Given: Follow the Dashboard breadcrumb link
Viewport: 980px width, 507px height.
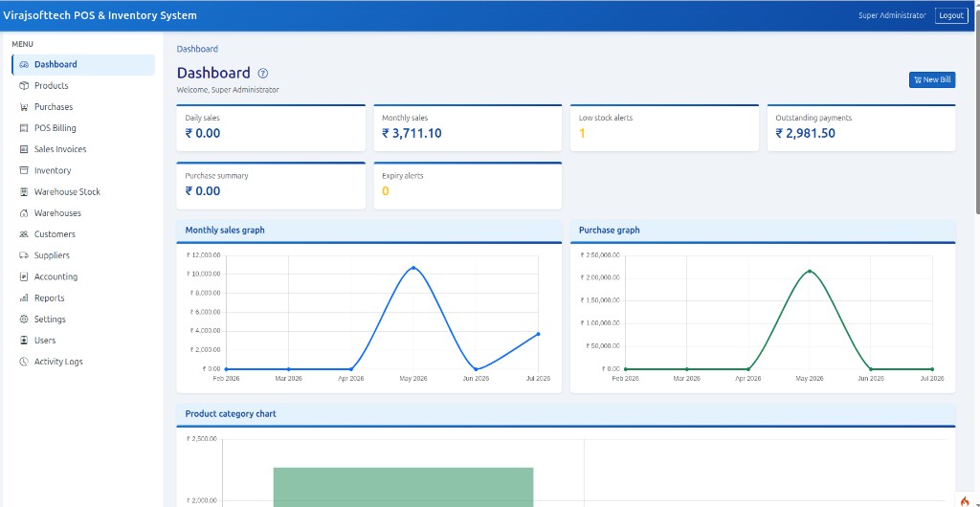Looking at the screenshot, I should [197, 49].
